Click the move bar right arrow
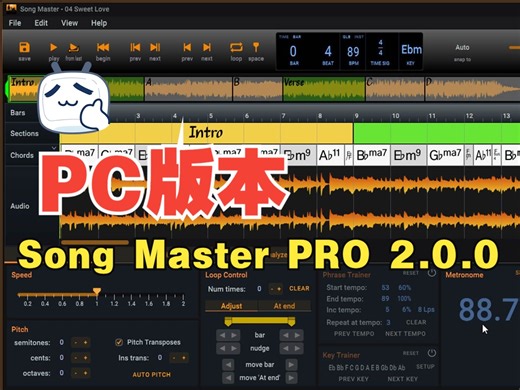 [291, 365]
